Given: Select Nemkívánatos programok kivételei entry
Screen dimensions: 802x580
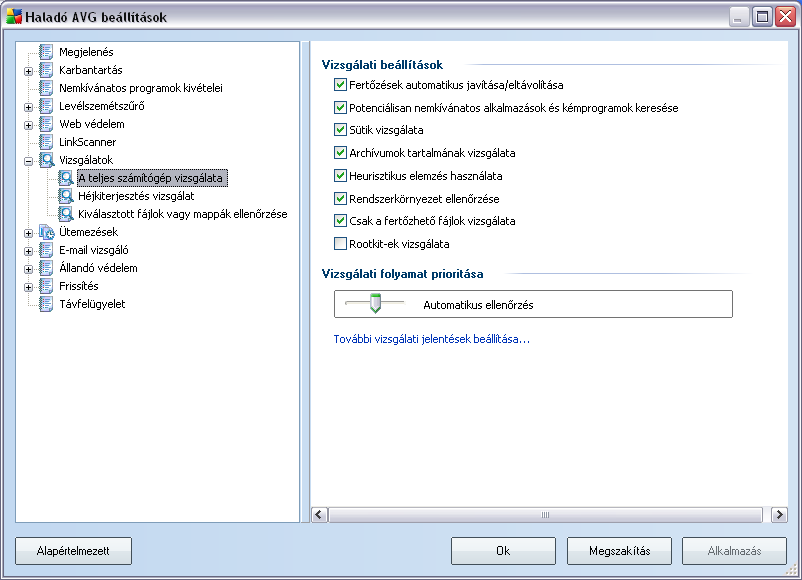Looking at the screenshot, I should (141, 88).
